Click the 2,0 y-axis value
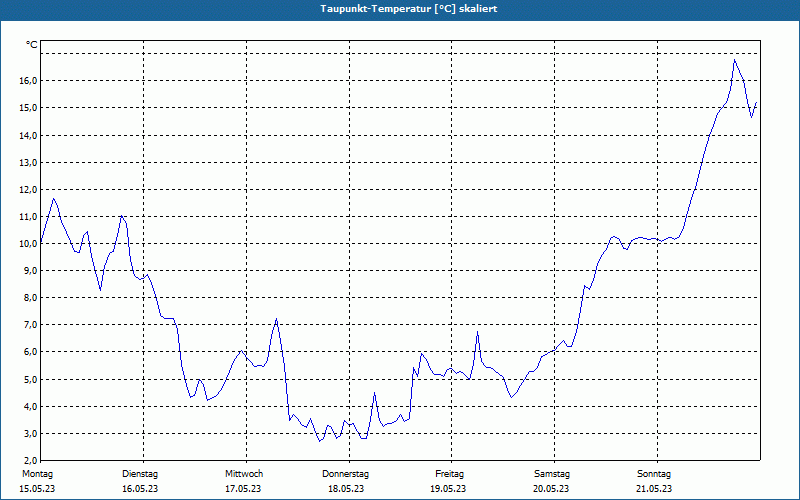Image resolution: width=800 pixels, height=500 pixels. (x=30, y=460)
